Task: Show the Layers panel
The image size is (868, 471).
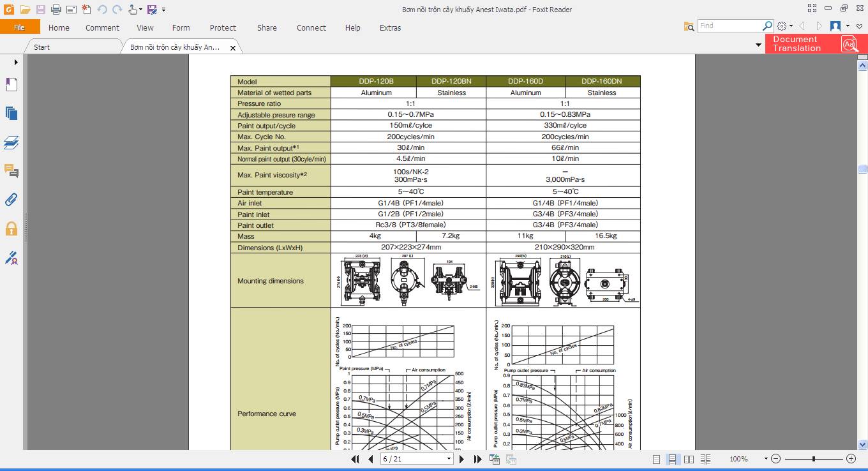Action: (11, 142)
